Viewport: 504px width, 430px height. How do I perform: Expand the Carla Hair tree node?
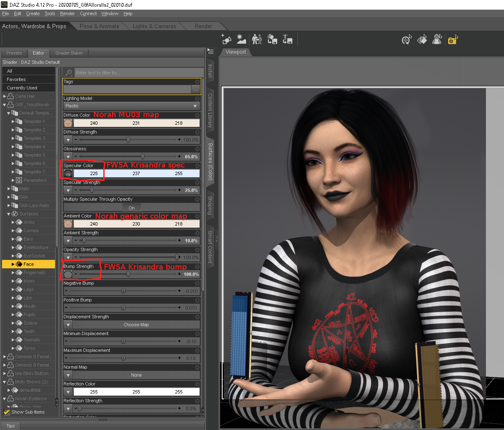(5, 96)
